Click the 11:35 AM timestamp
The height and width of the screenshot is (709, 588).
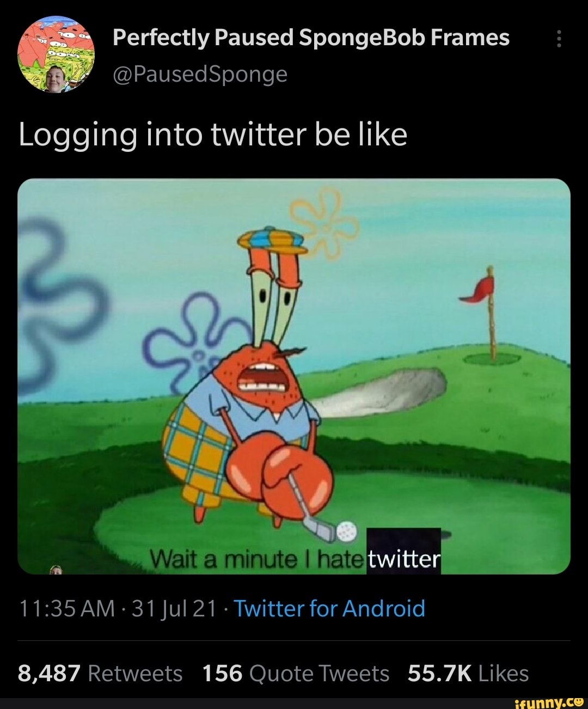[67, 608]
